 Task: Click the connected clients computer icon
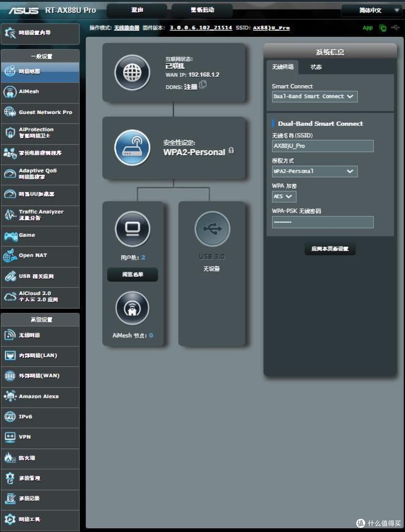132,229
